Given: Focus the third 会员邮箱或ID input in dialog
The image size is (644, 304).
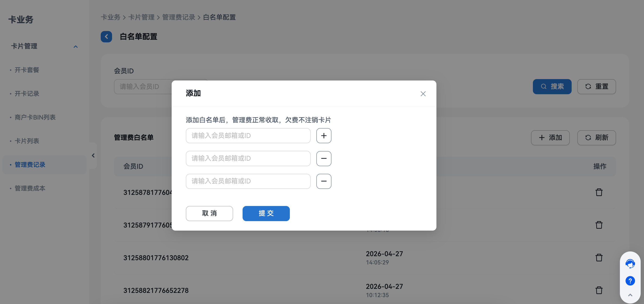Looking at the screenshot, I should [x=248, y=181].
